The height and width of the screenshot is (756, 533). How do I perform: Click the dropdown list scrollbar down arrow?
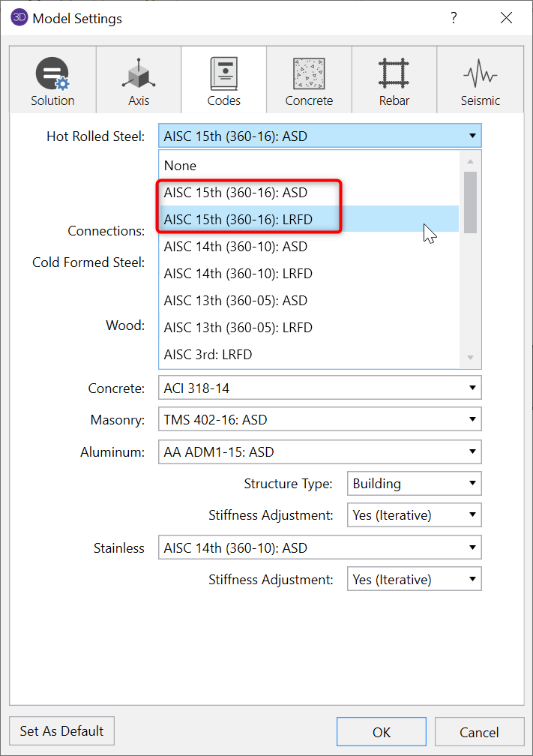[471, 358]
